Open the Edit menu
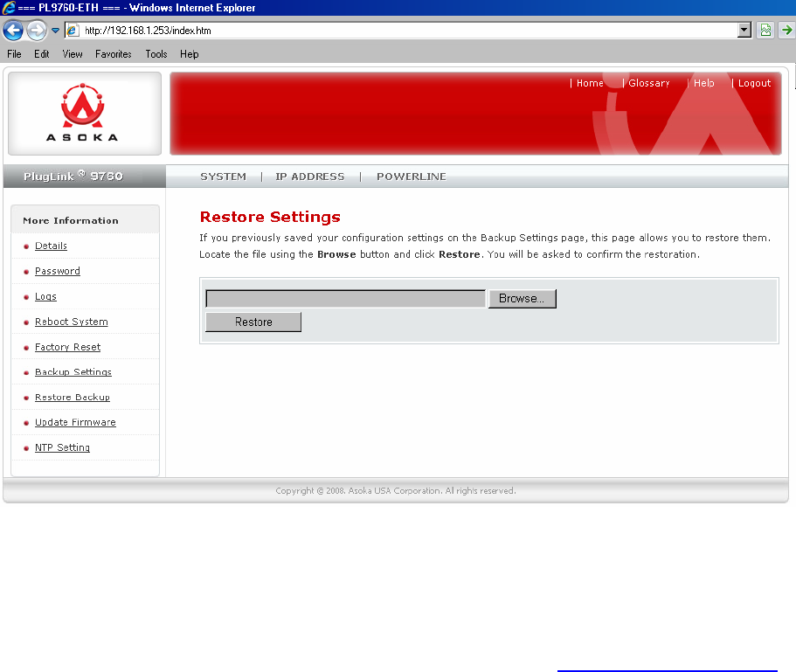 point(42,54)
